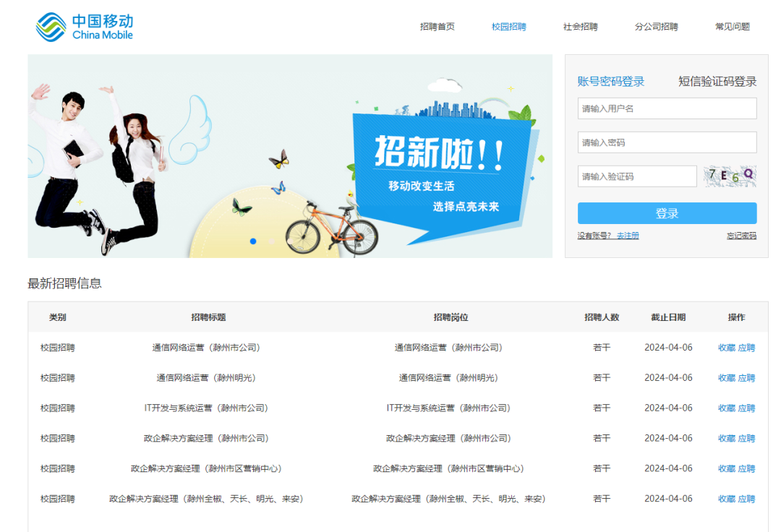Image resolution: width=781 pixels, height=532 pixels.
Task: Click the 类别 column header
Action: point(57,317)
